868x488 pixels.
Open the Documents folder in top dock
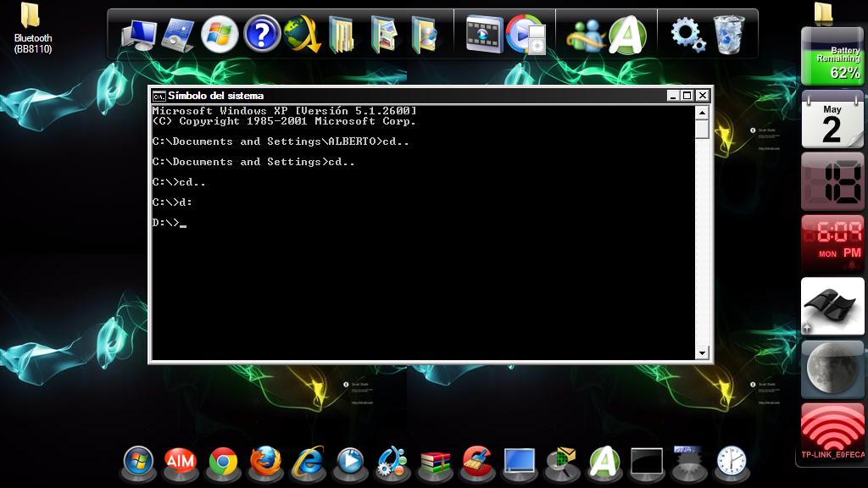342,34
